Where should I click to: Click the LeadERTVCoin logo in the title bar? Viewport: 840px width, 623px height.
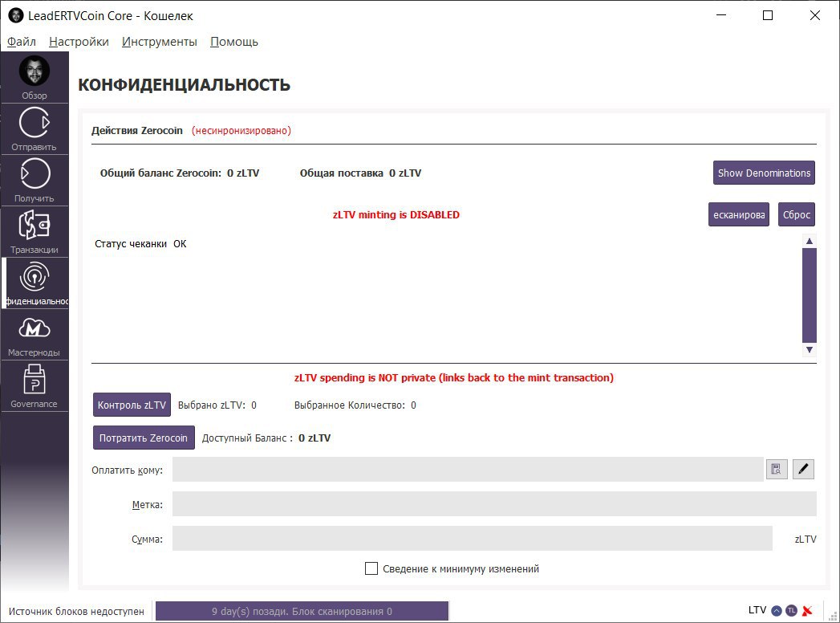click(x=16, y=15)
